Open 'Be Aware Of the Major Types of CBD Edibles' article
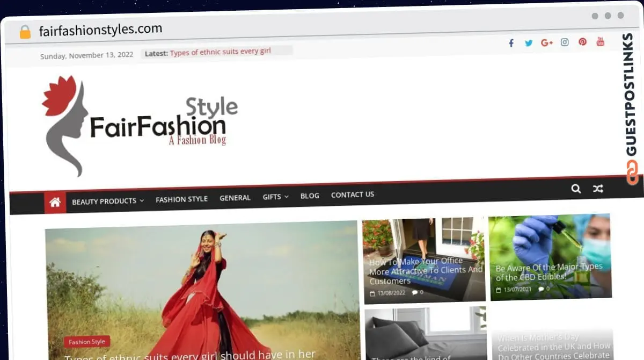 (x=549, y=272)
